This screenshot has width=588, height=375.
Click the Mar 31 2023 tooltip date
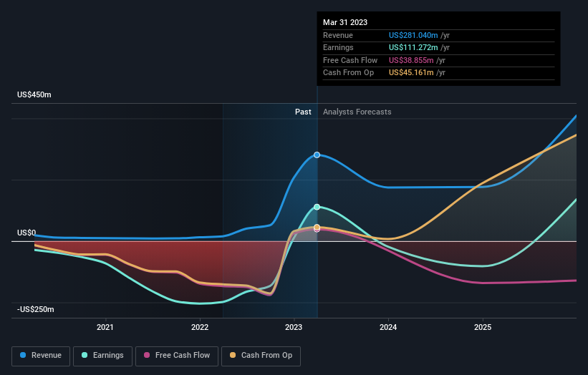tap(345, 22)
